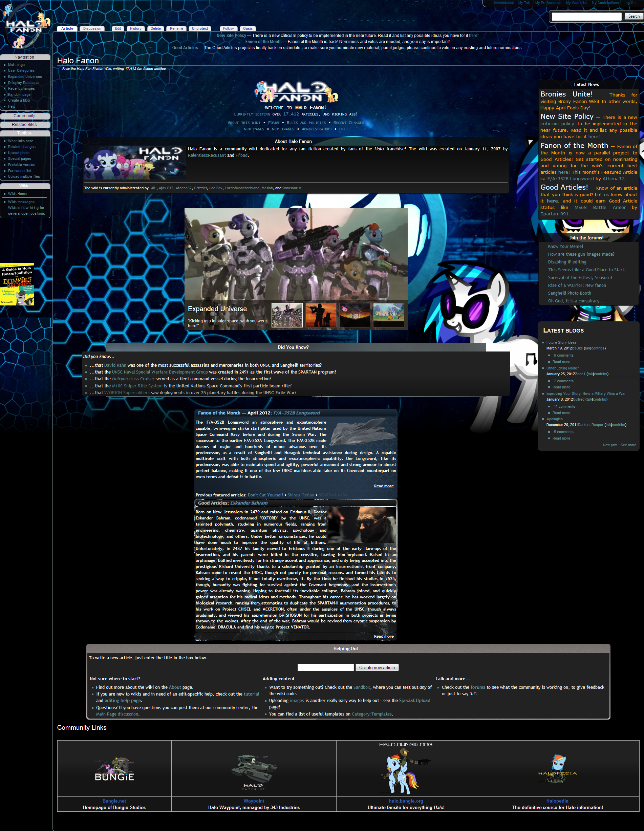Open the Edit tab
This screenshot has height=831, width=644.
tap(118, 28)
